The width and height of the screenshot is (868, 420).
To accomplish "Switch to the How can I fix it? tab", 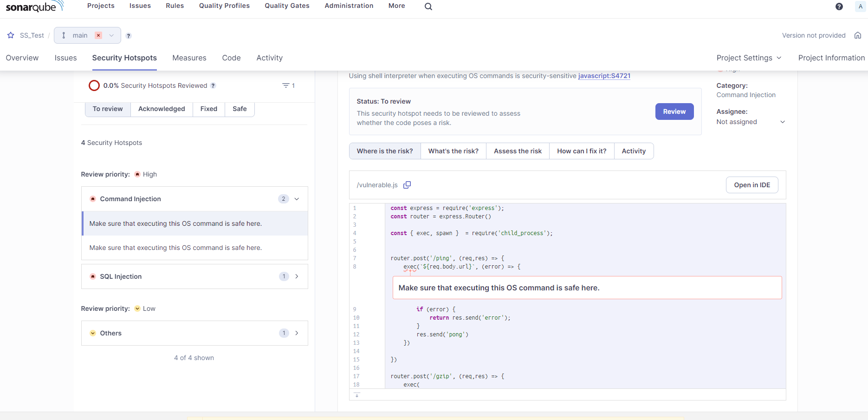I will point(582,151).
